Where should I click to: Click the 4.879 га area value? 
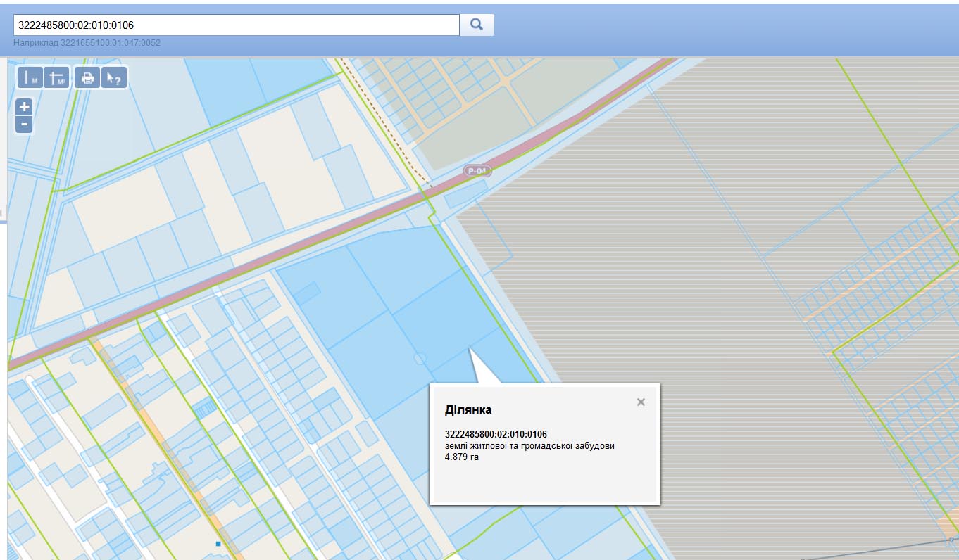click(x=461, y=457)
